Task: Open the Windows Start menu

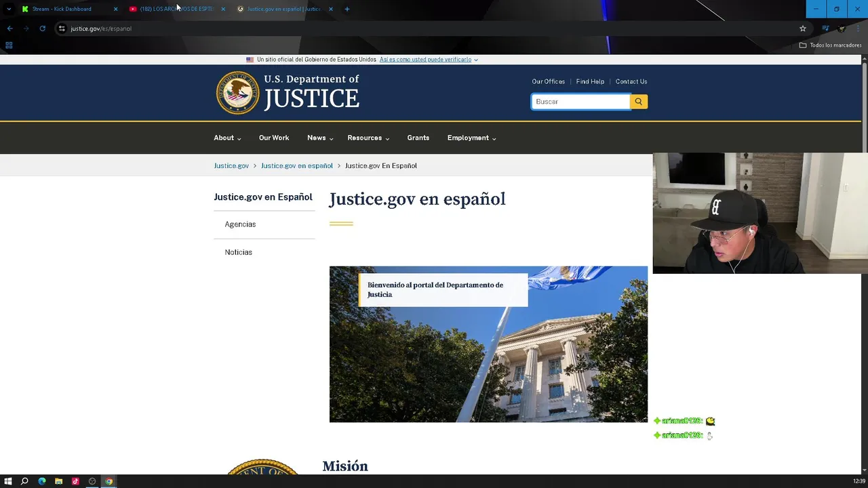Action: (x=8, y=481)
